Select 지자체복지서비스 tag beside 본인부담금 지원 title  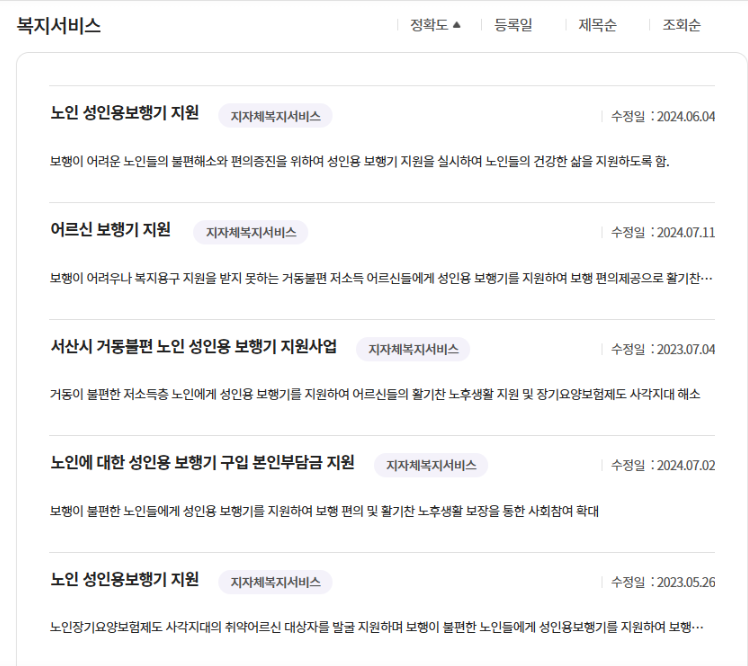pyautogui.click(x=431, y=466)
